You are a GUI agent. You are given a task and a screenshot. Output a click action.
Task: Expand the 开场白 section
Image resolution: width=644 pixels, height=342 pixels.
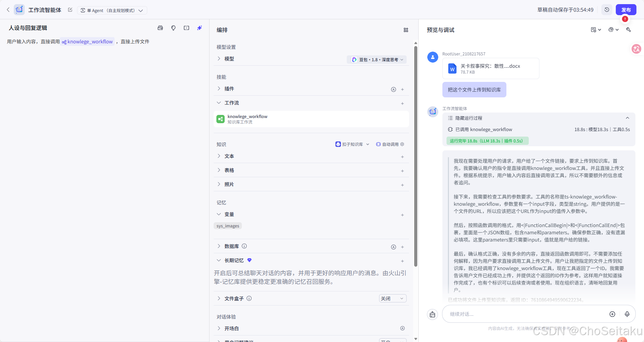click(219, 329)
